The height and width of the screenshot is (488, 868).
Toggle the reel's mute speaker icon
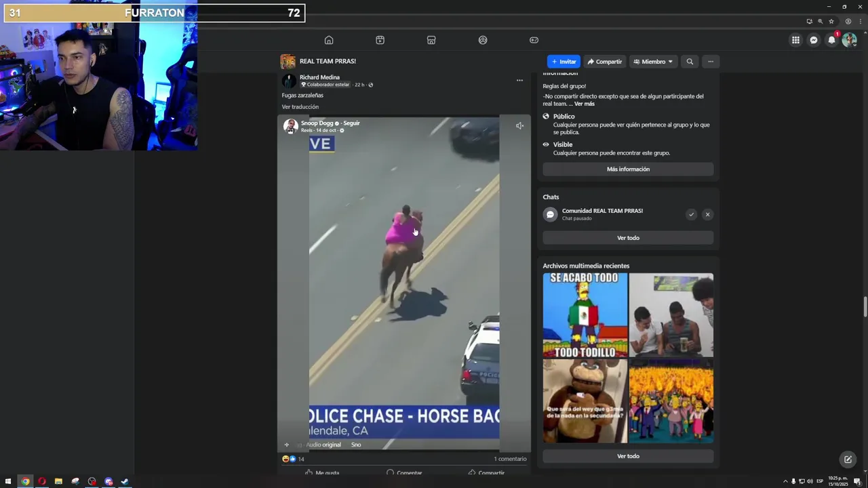519,125
